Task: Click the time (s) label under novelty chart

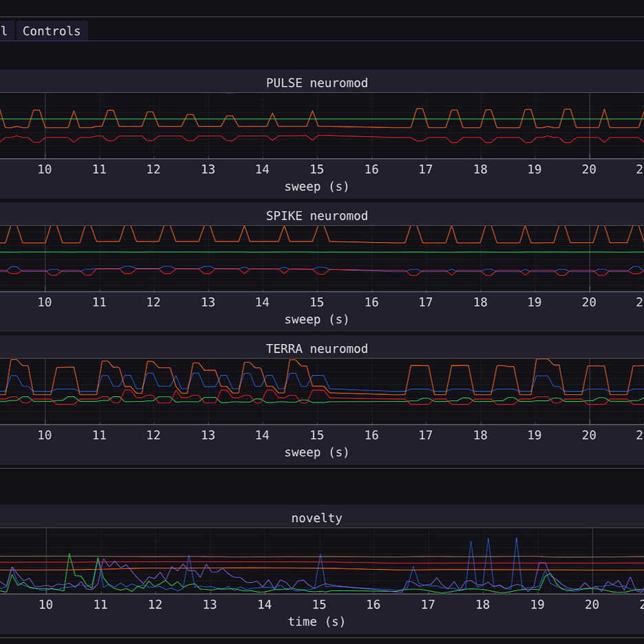Action: click(316, 621)
